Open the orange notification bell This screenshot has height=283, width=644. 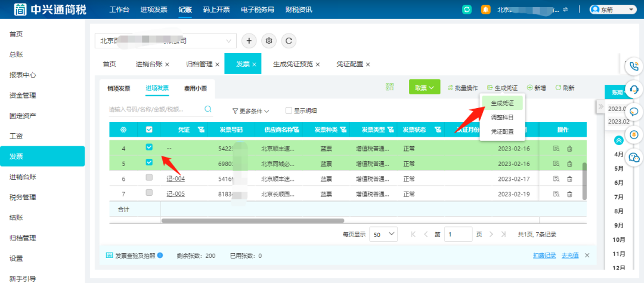[x=486, y=10]
